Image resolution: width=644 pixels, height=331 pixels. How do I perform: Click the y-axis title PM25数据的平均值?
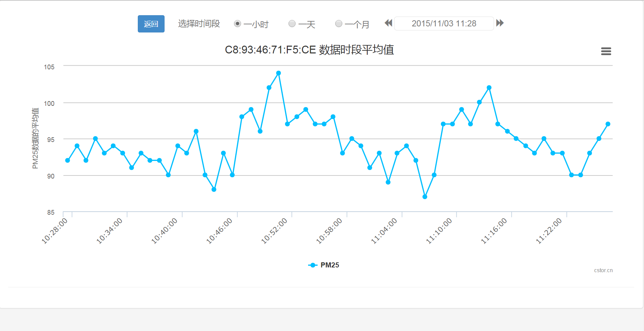(x=35, y=138)
